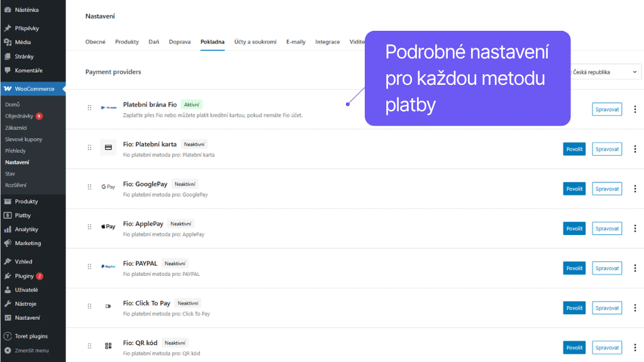644x362 pixels.
Task: Open more options for Fio: ApplePay
Action: tap(635, 228)
